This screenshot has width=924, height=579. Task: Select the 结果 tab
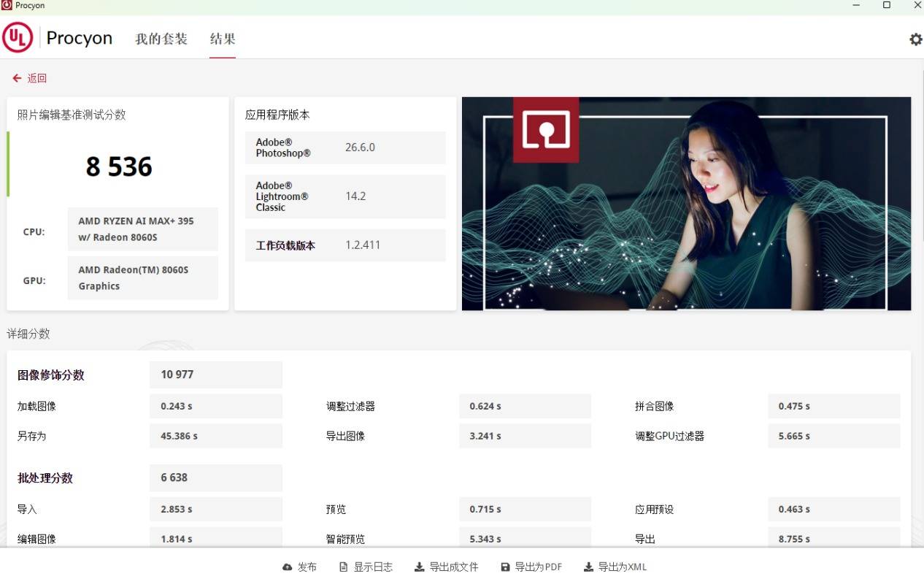[x=223, y=39]
